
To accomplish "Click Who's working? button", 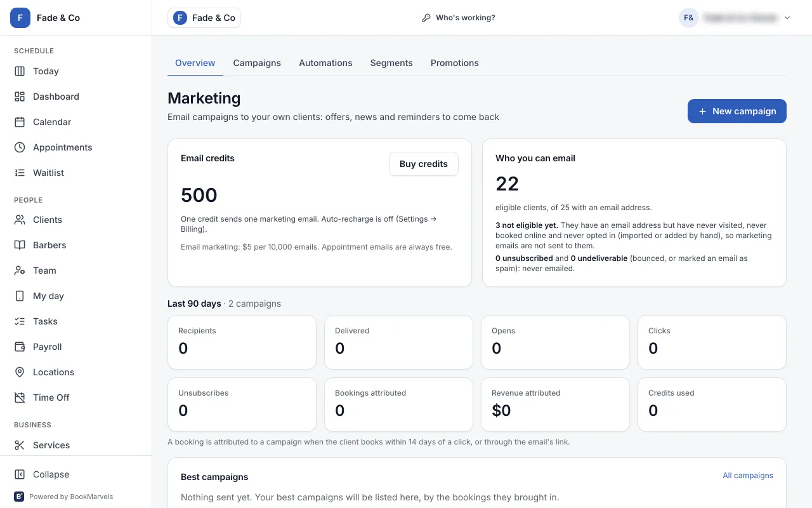I will click(x=458, y=18).
